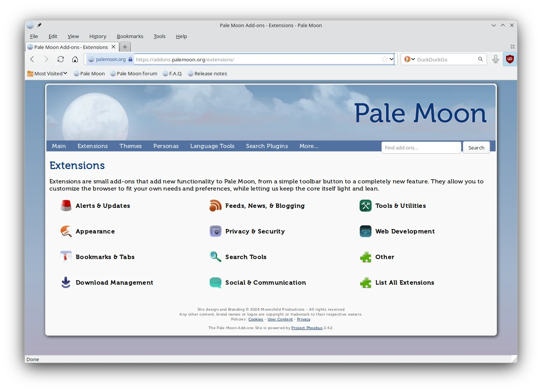Open the Project Phoebus link

[307, 328]
